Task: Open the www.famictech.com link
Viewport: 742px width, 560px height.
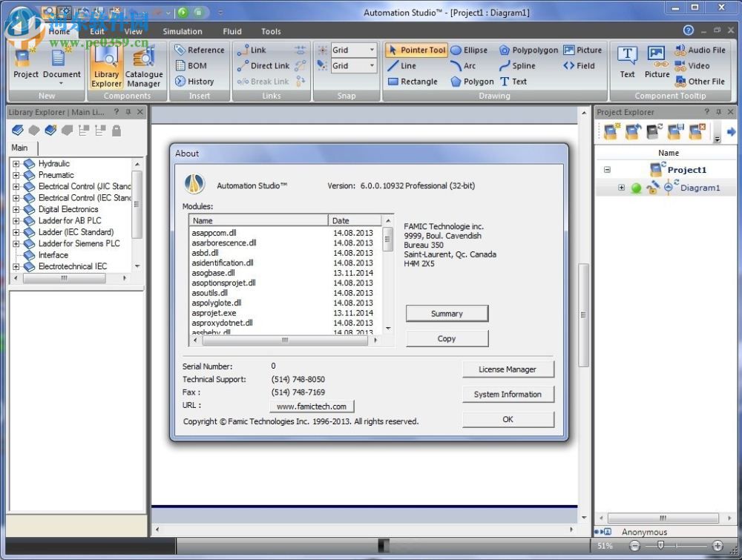Action: click(x=312, y=406)
